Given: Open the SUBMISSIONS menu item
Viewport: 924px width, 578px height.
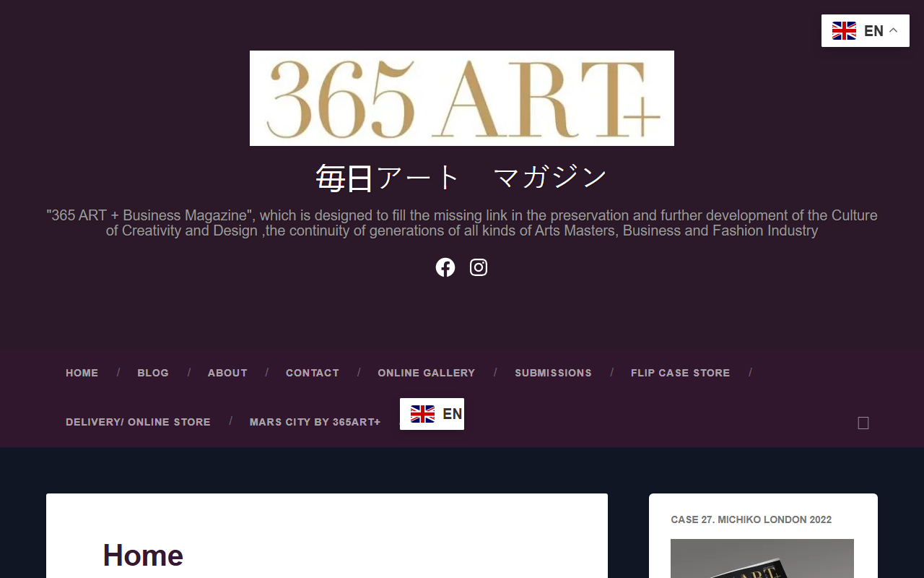Looking at the screenshot, I should pyautogui.click(x=553, y=373).
